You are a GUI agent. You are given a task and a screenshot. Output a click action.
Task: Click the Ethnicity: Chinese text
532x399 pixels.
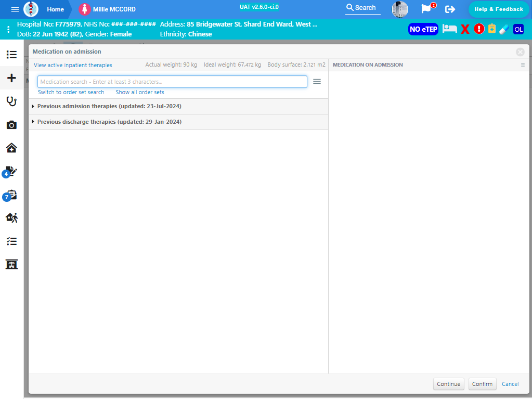coord(186,34)
